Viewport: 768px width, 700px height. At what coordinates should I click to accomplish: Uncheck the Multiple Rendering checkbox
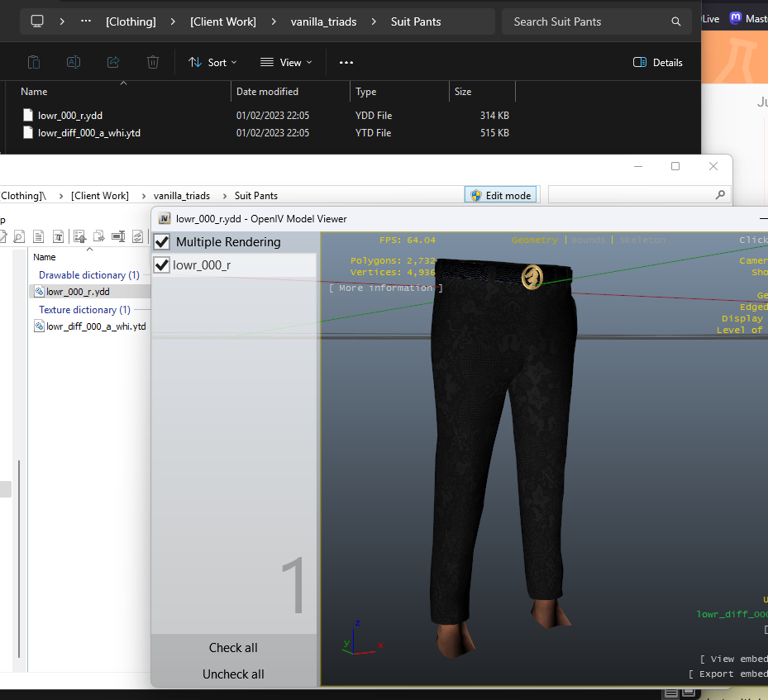(x=162, y=242)
